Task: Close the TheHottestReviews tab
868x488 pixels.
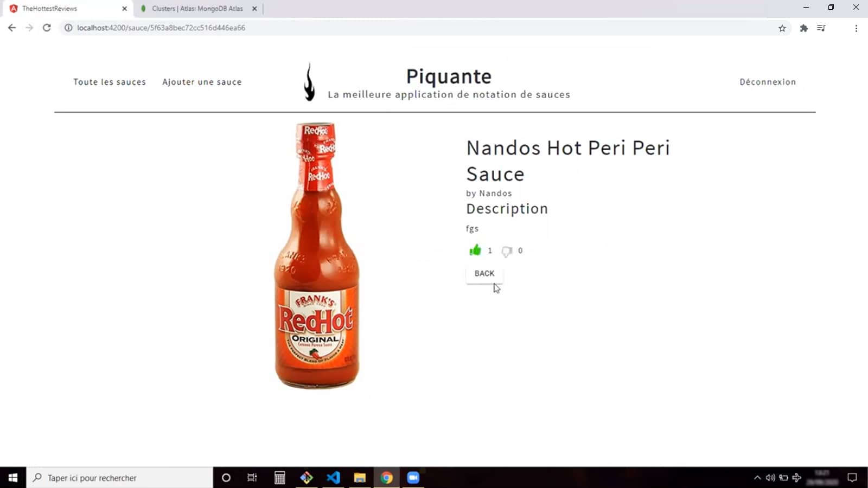Action: (124, 9)
